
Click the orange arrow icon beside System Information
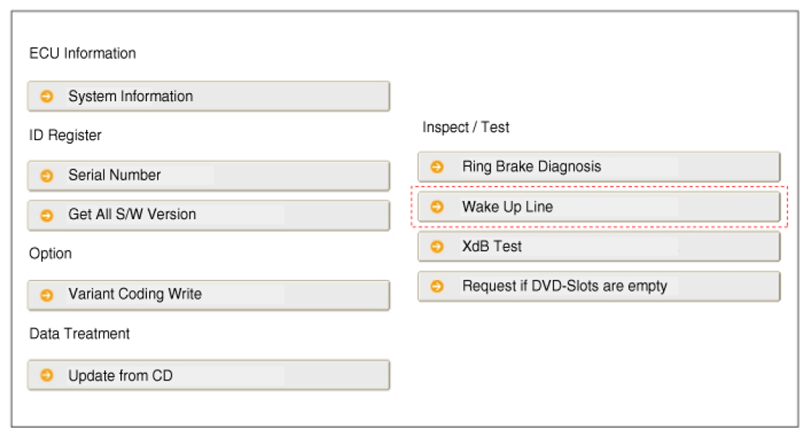[46, 96]
